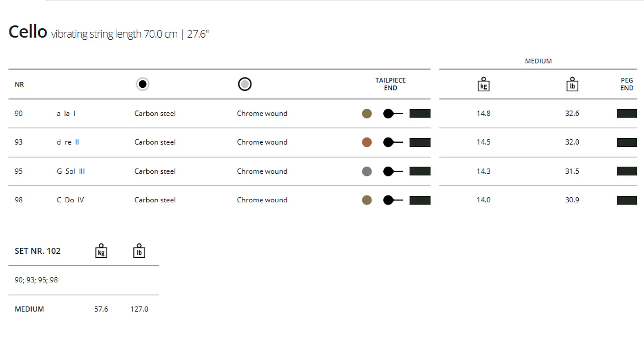Click the kg icon beside SET NR. 102
Image resolution: width=644 pixels, height=337 pixels.
tap(102, 251)
